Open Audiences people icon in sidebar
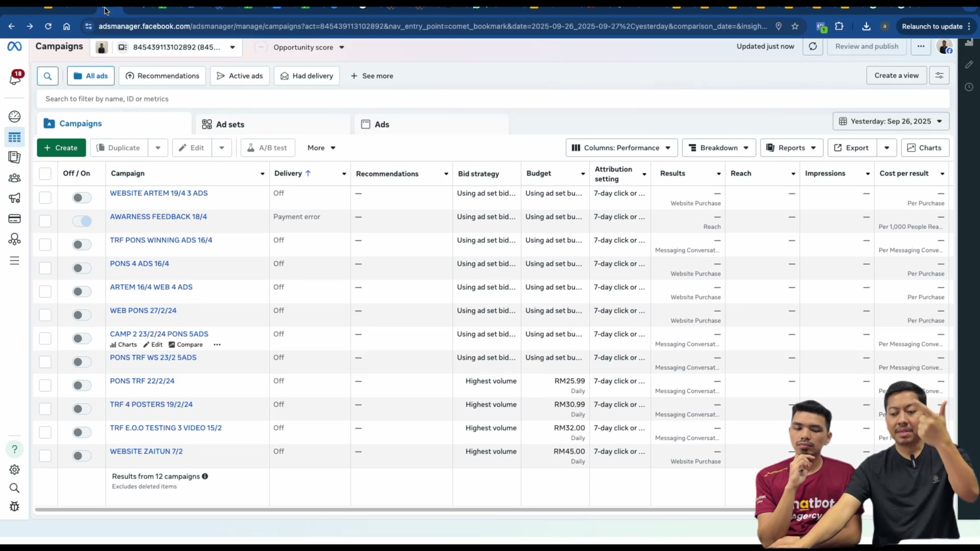 coord(14,178)
